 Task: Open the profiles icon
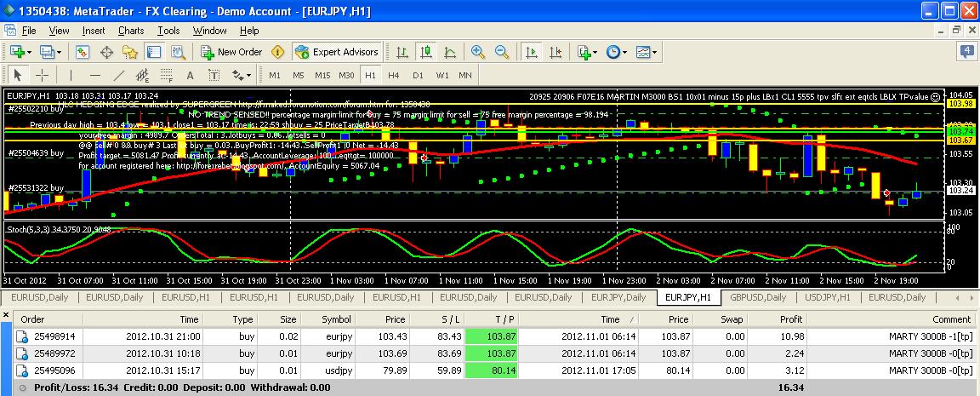coord(47,52)
